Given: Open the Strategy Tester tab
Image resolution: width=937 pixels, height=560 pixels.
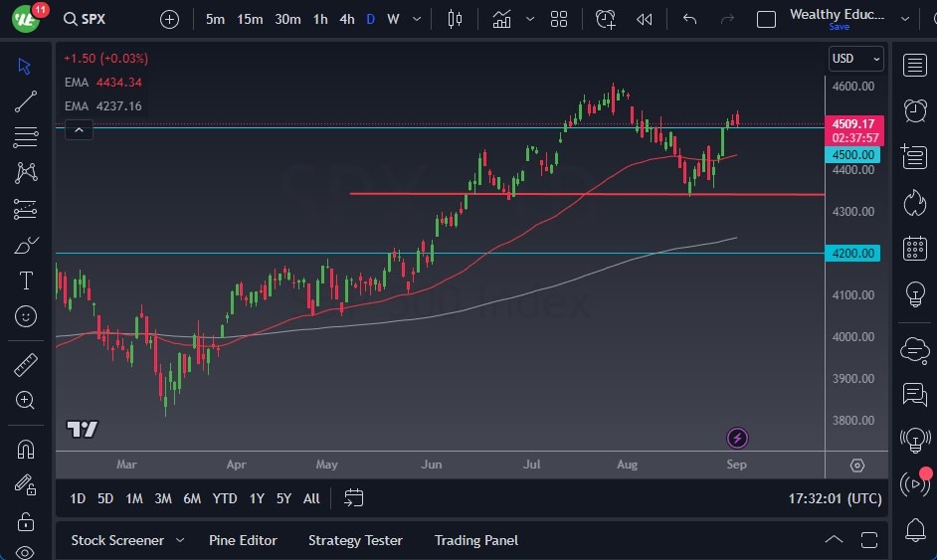Looking at the screenshot, I should click(355, 540).
